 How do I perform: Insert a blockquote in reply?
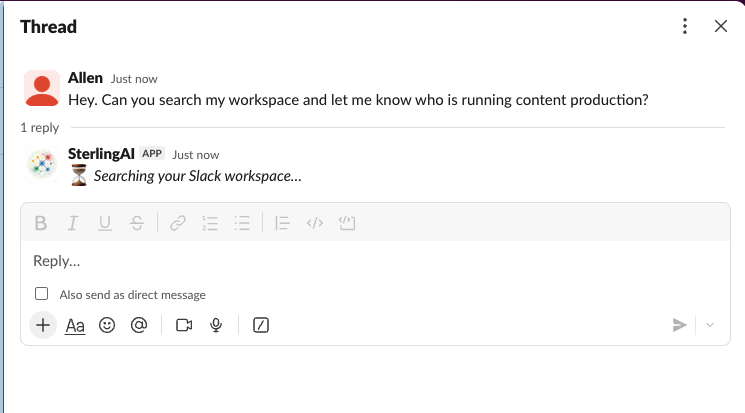tap(282, 223)
